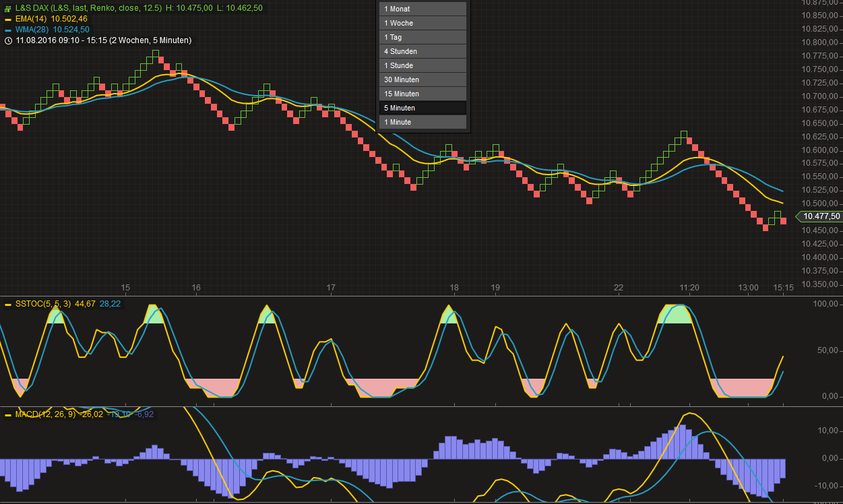Click the yellow SSTOC indicator line marker
Screen dimensions: 843x504
click(8, 305)
